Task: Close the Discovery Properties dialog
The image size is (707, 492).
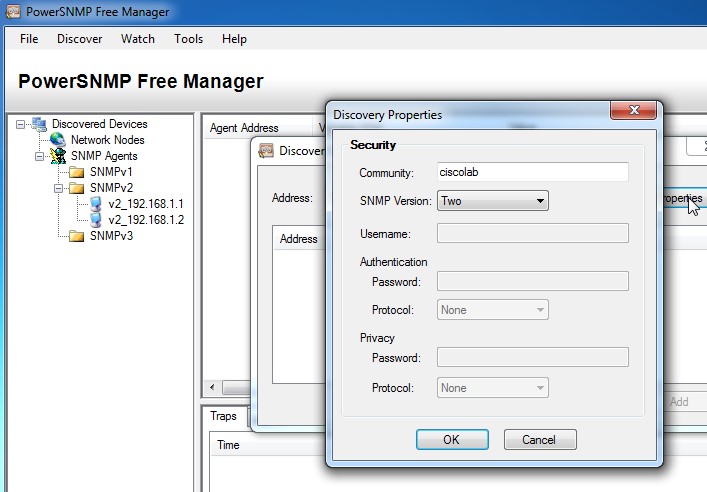Action: (634, 110)
